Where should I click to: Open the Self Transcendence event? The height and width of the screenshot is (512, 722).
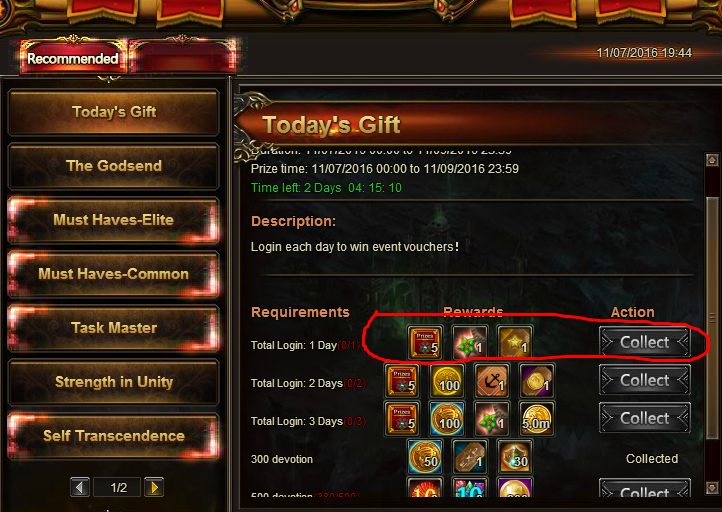tap(113, 436)
